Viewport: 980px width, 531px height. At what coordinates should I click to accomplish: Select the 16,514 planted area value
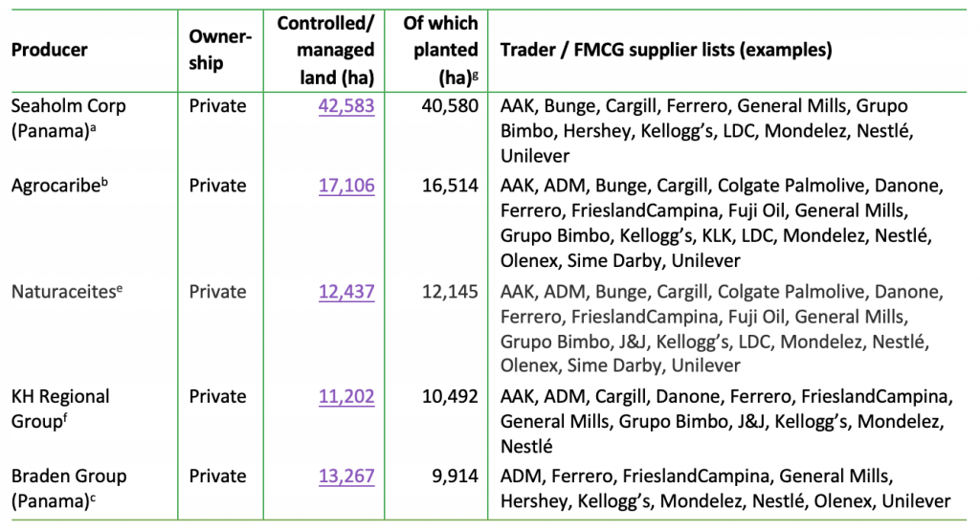point(449,186)
